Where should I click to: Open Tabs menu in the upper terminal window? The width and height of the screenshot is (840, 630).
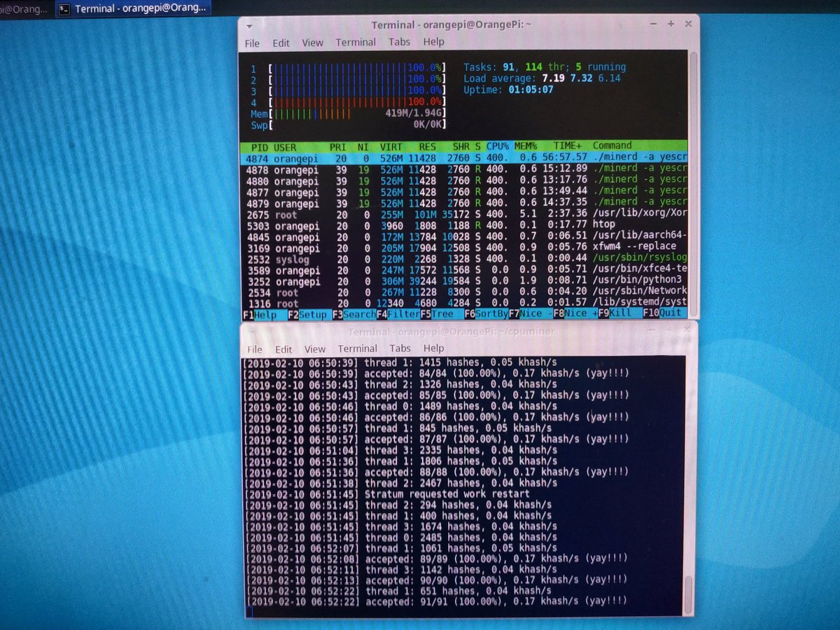400,42
